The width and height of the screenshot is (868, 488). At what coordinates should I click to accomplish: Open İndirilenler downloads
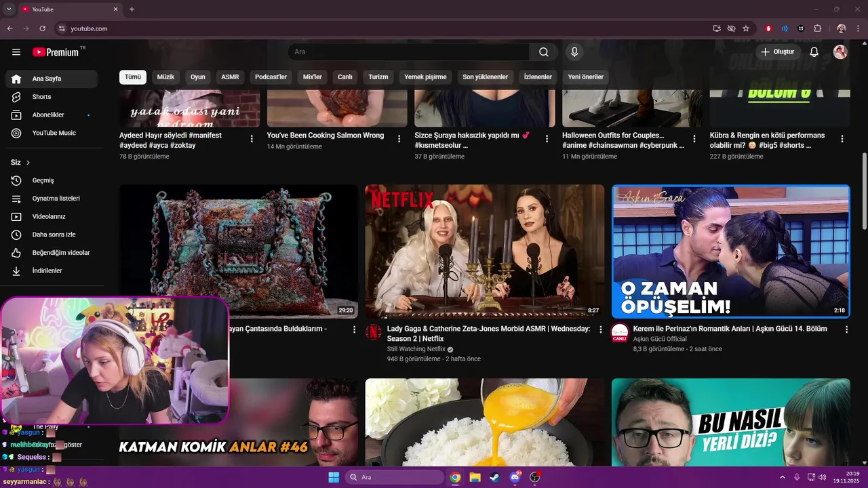pos(52,271)
